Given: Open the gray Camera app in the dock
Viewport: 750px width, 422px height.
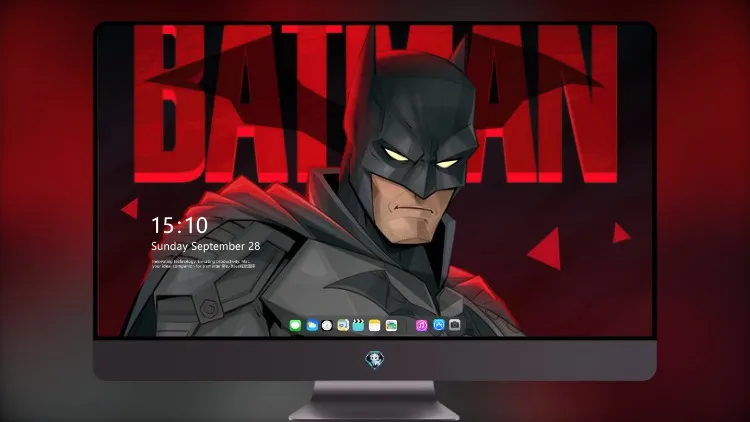Looking at the screenshot, I should point(455,325).
